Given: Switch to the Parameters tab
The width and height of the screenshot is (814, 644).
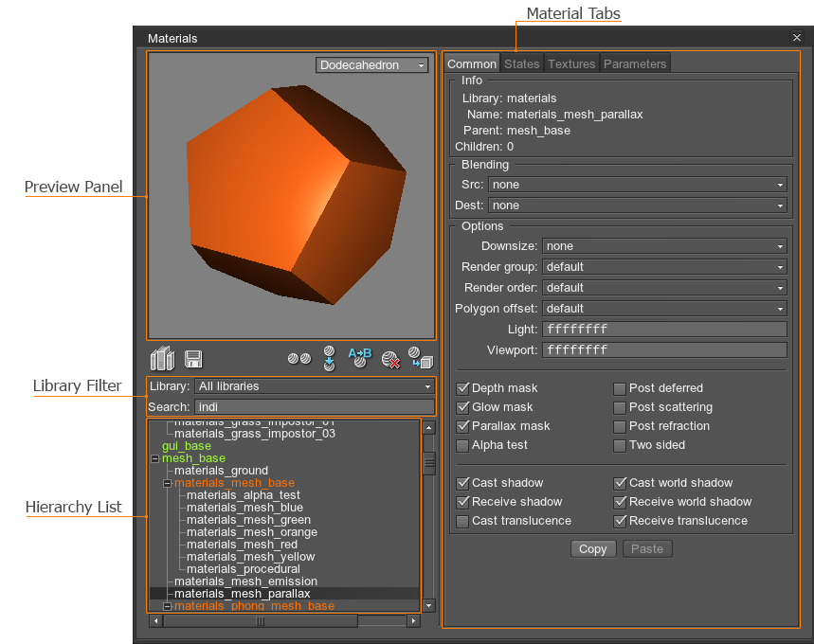Looking at the screenshot, I should pos(635,63).
